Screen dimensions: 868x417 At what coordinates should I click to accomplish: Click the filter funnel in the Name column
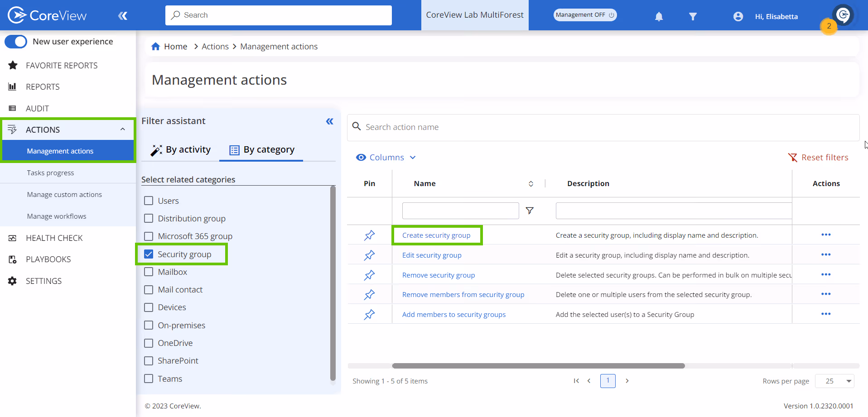coord(530,210)
